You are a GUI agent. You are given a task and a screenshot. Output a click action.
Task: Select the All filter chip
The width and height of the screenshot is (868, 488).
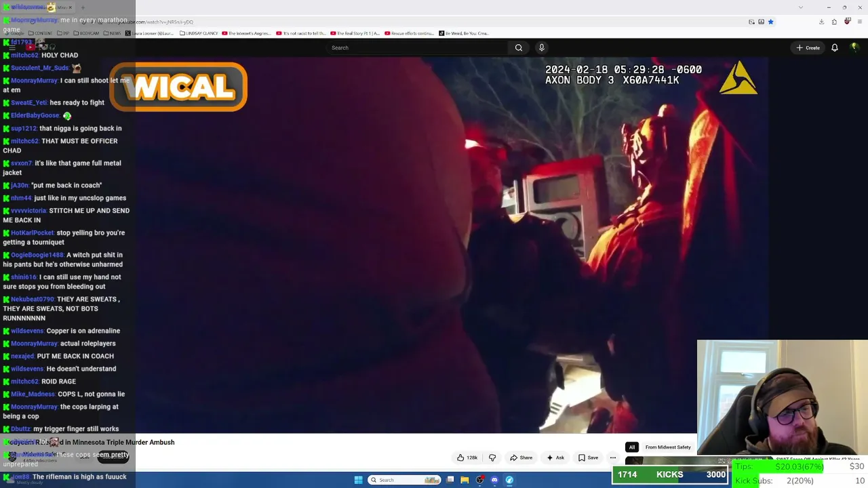(632, 447)
